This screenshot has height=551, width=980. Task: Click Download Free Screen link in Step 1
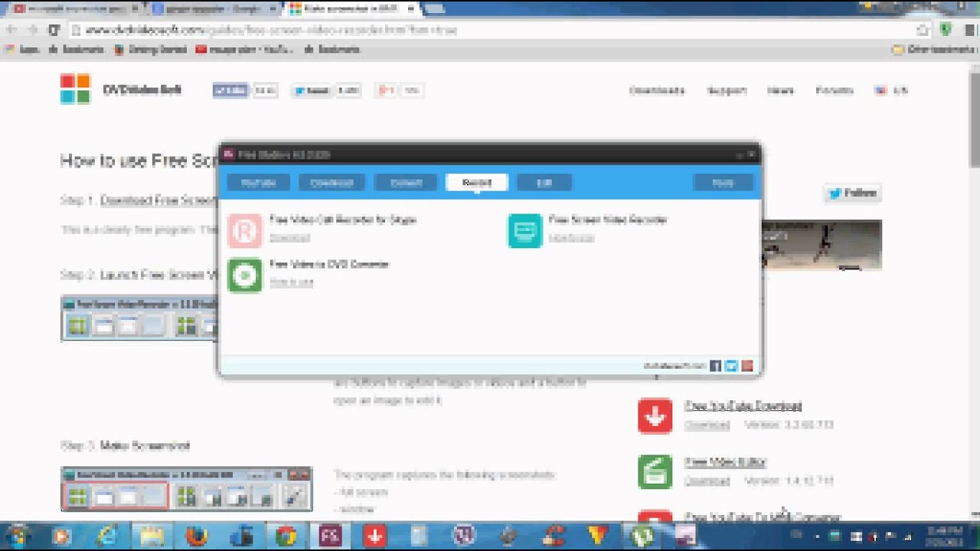158,201
